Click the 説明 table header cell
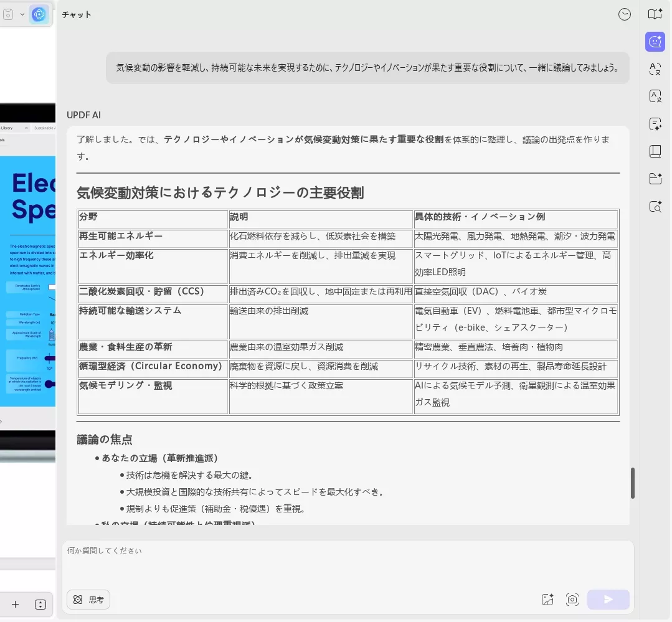The width and height of the screenshot is (672, 622). click(x=321, y=219)
